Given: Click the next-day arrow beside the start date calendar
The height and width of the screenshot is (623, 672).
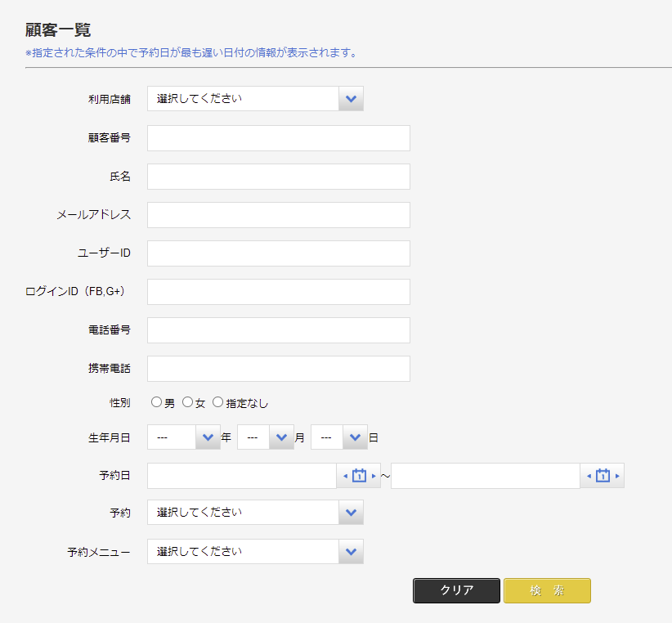Looking at the screenshot, I should 374,476.
